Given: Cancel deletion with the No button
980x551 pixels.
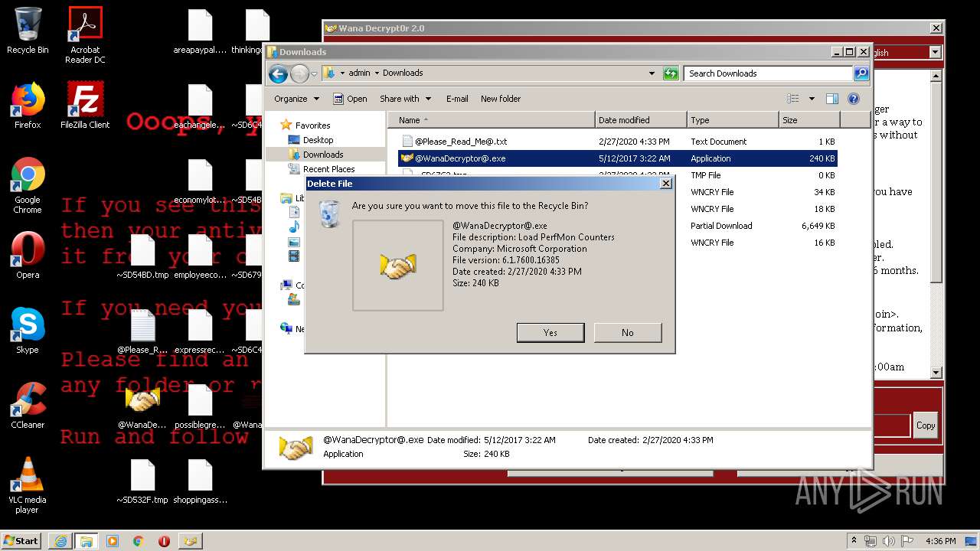Looking at the screenshot, I should point(628,332).
